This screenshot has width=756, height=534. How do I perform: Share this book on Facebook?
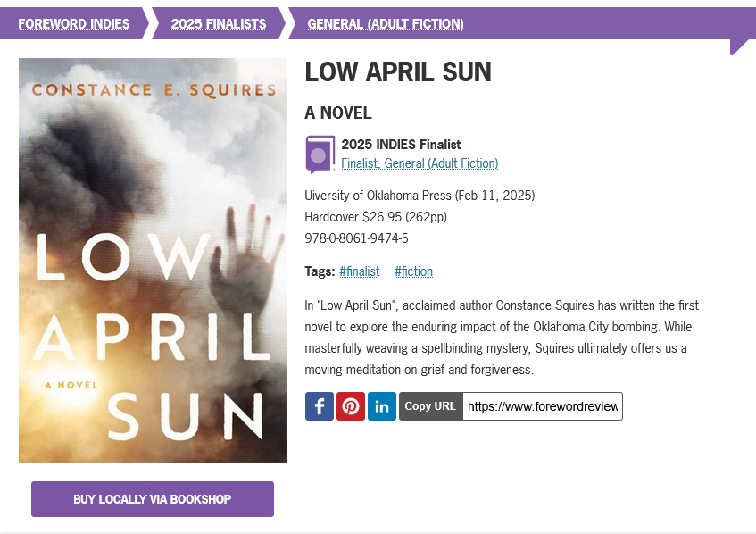(320, 406)
